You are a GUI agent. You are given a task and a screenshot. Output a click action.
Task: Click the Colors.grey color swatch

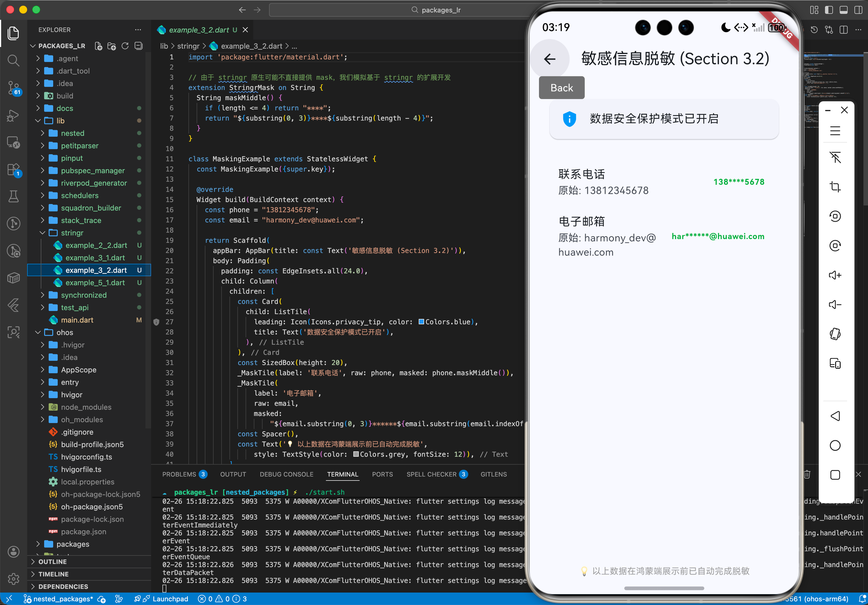coord(356,454)
